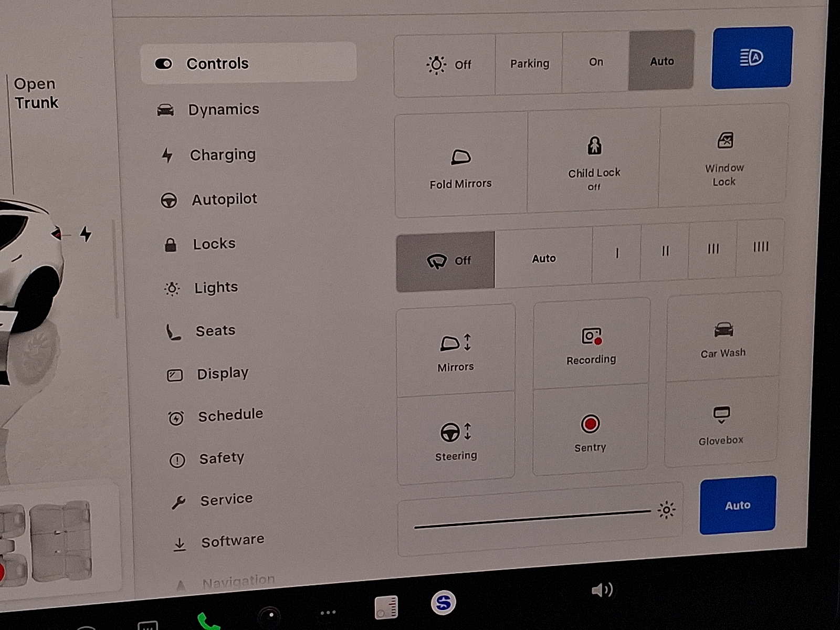
Task: Set headlights to Auto
Action: click(661, 61)
